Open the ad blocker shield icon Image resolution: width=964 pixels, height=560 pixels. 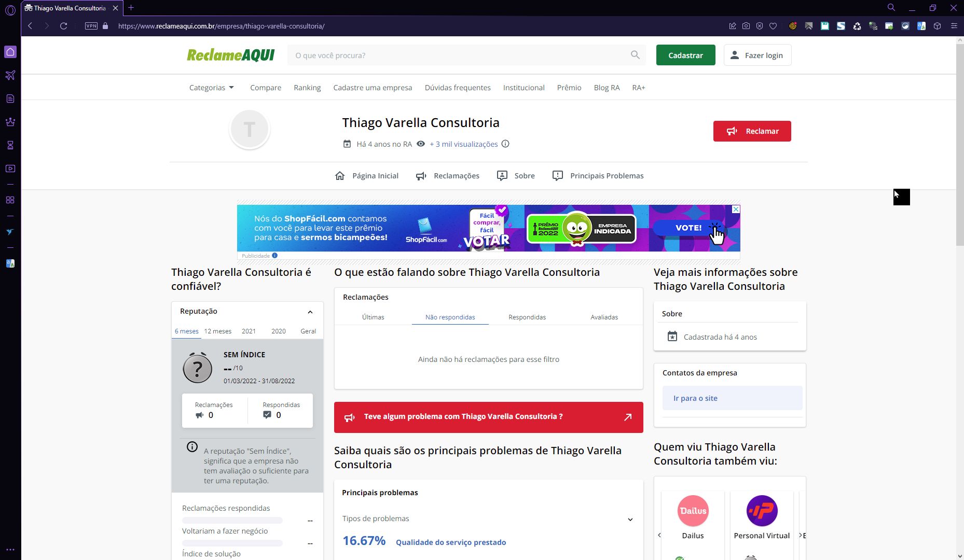(x=760, y=26)
